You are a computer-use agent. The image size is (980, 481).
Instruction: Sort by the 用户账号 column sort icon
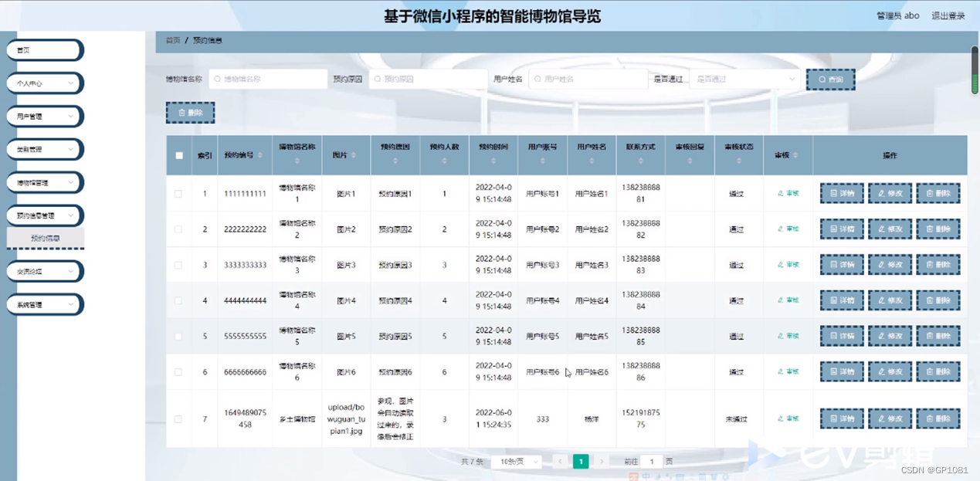[542, 161]
